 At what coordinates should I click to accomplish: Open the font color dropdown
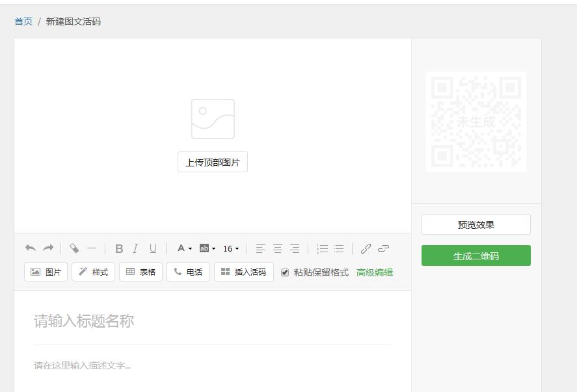point(184,248)
